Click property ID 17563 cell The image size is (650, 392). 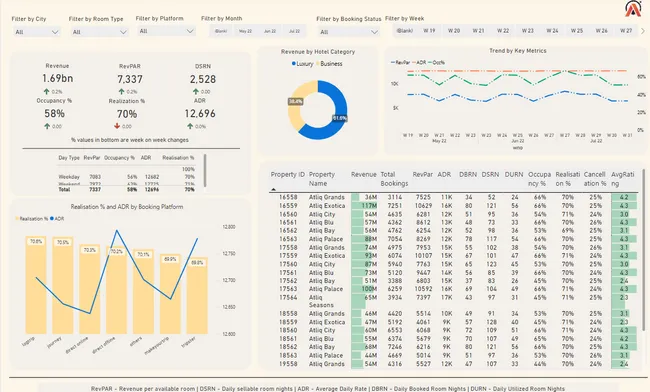click(288, 289)
